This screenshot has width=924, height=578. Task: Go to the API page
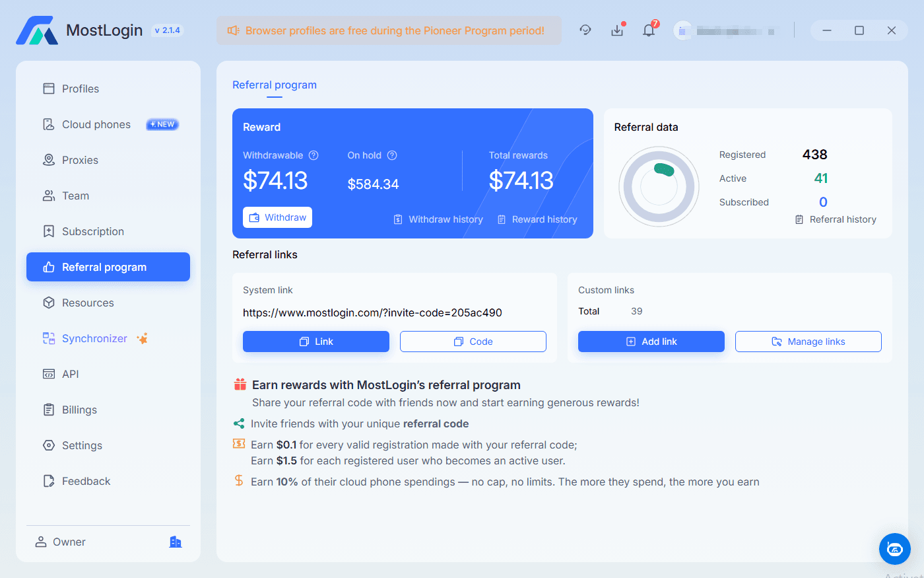click(108, 374)
